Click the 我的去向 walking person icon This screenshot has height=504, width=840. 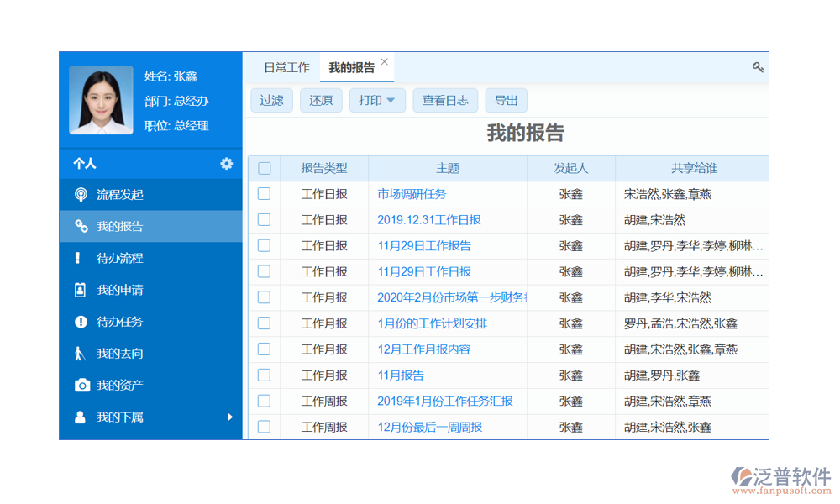pos(81,354)
